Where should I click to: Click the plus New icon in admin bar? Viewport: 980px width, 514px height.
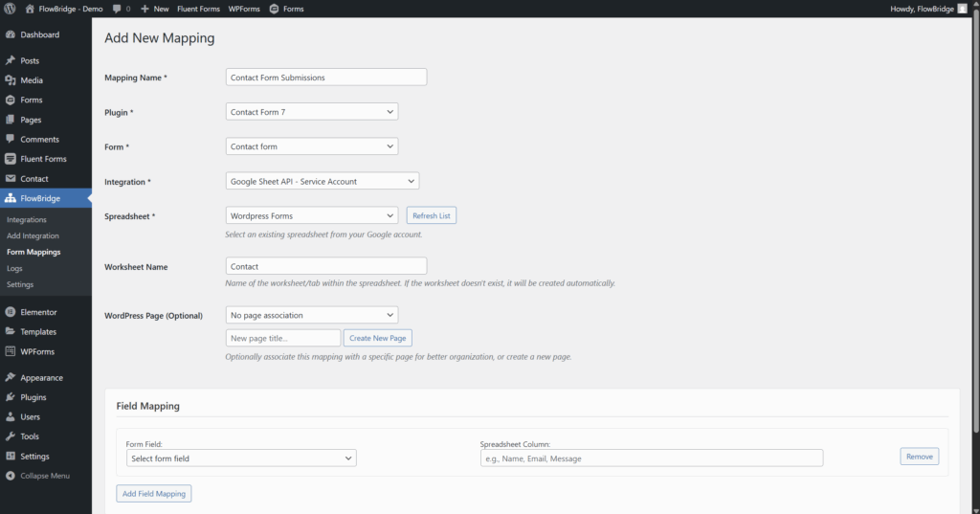click(x=145, y=9)
